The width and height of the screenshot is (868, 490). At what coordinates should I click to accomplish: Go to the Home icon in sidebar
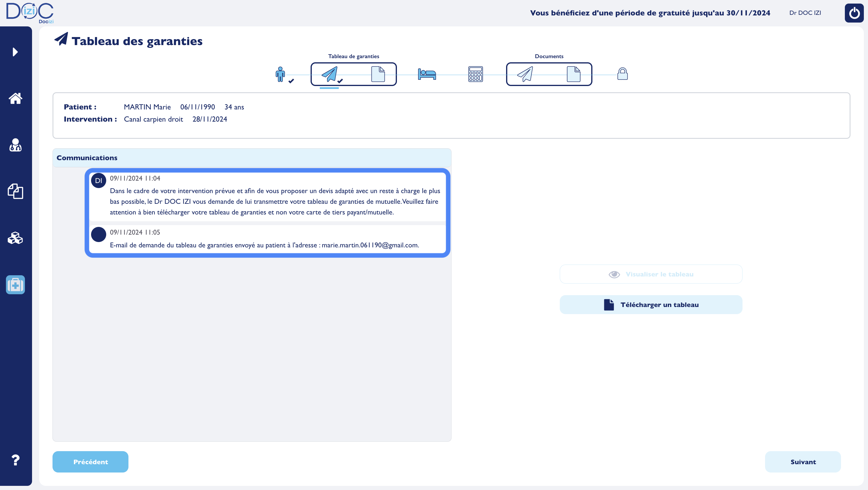[x=15, y=98]
